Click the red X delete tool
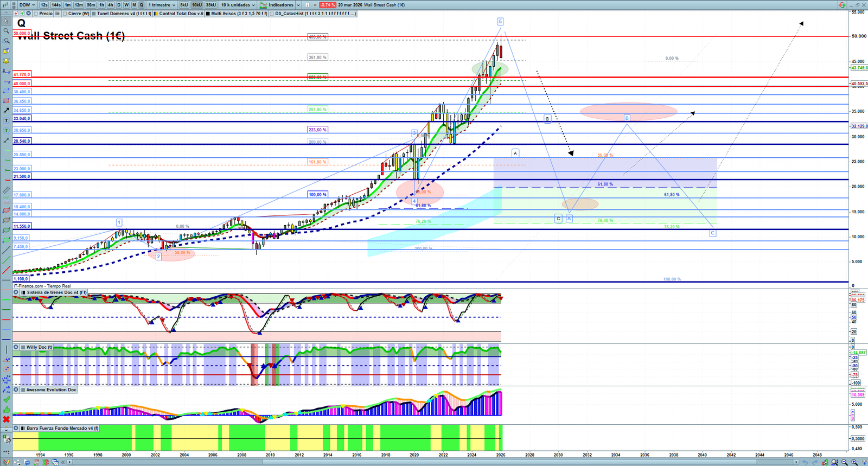The image size is (868, 466). (6, 419)
